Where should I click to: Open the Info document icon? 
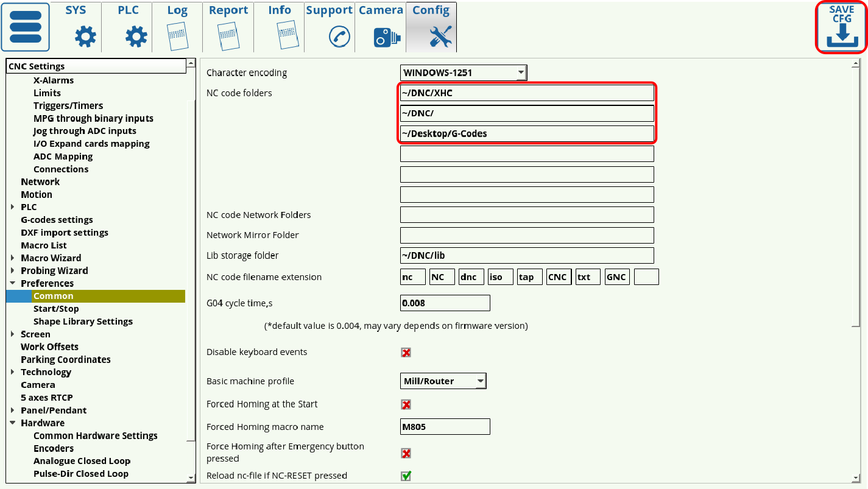pyautogui.click(x=286, y=37)
